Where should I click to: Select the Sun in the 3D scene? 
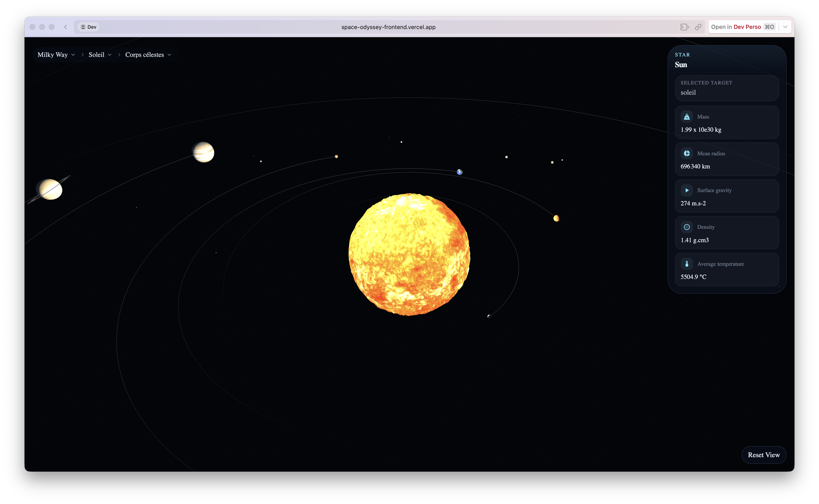point(409,254)
